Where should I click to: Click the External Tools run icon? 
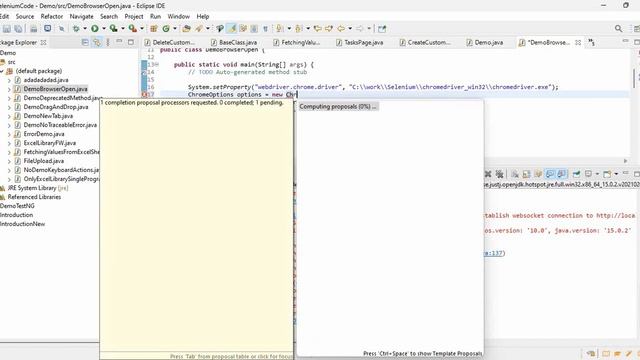[133, 29]
